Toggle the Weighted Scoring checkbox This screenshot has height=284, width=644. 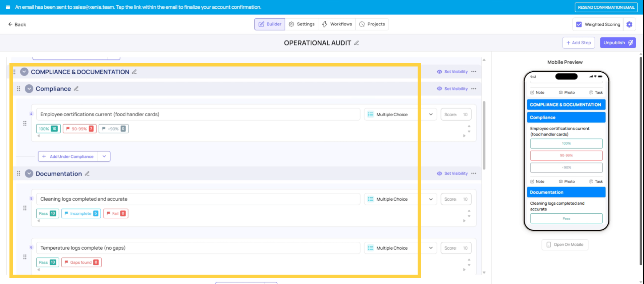pyautogui.click(x=579, y=24)
